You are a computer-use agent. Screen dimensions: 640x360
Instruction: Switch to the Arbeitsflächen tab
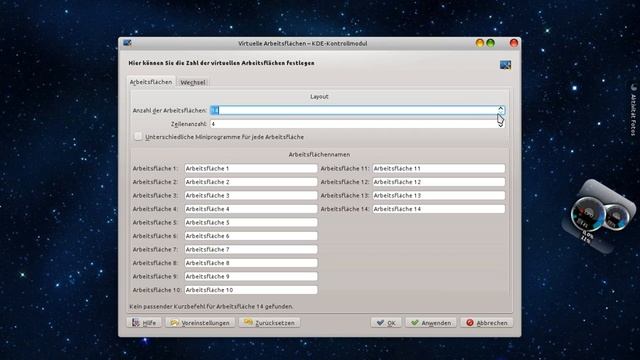pos(151,82)
